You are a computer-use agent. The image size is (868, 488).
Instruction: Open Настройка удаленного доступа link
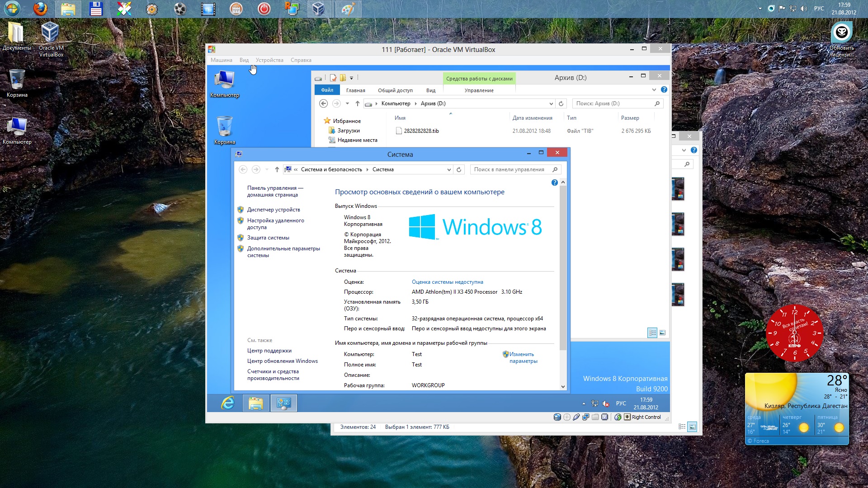[276, 224]
